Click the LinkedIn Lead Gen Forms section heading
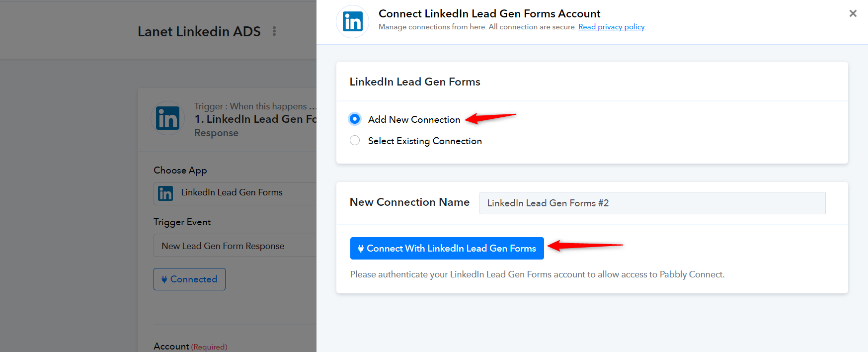Screen dimensions: 868x352 [415, 82]
